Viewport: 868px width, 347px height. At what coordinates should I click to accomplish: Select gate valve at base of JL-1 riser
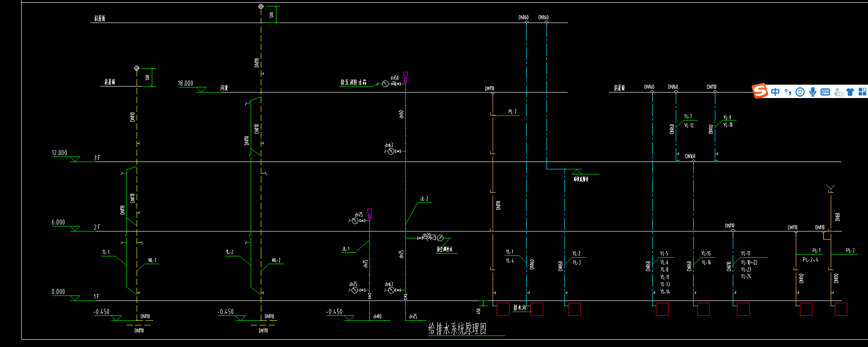(369, 297)
